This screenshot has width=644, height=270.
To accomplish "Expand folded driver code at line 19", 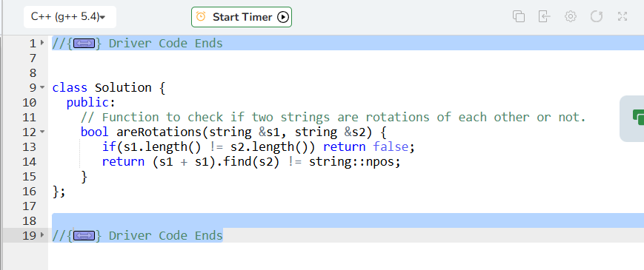I will click(x=42, y=235).
